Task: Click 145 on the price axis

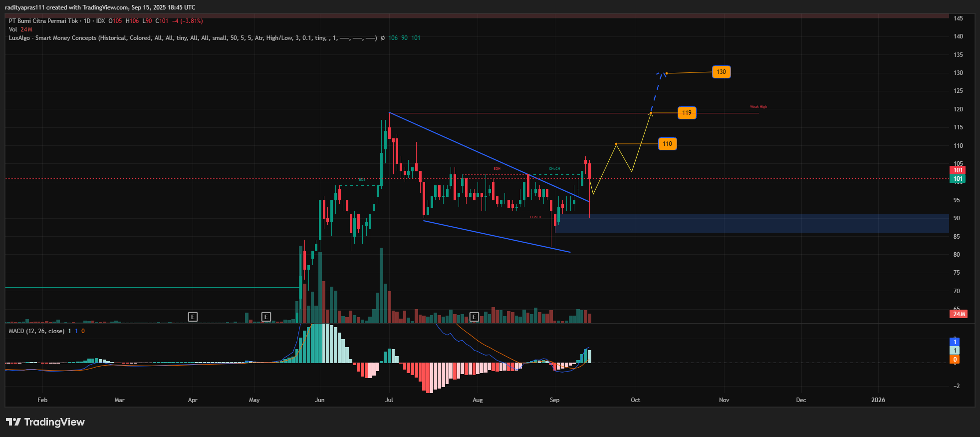Action: point(958,18)
